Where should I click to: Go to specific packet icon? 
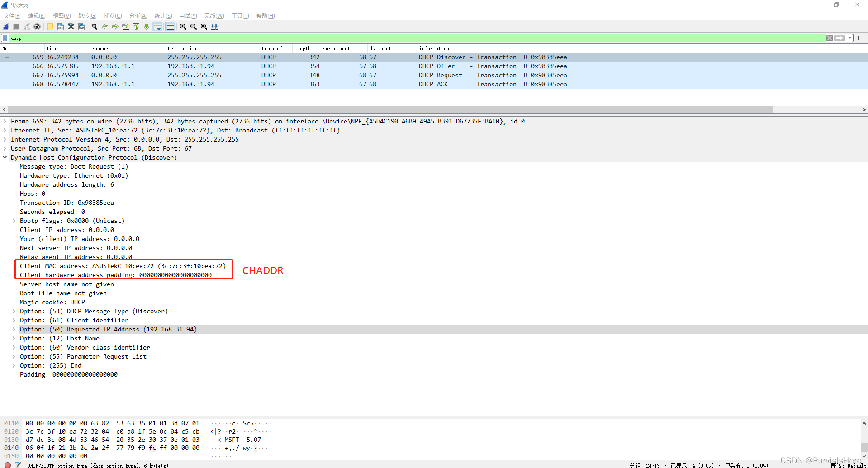click(126, 27)
